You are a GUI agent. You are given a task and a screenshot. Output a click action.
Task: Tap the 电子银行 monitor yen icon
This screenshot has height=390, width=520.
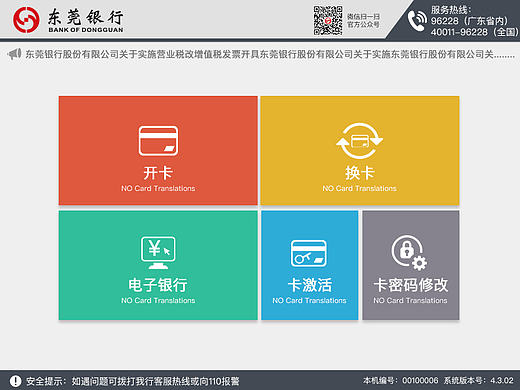pos(158,252)
